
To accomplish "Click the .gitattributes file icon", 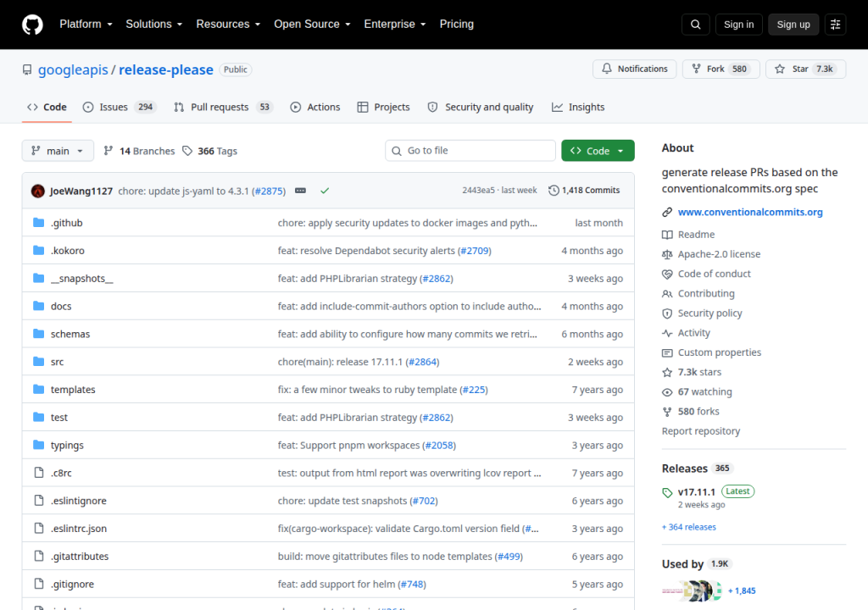I will pos(39,556).
